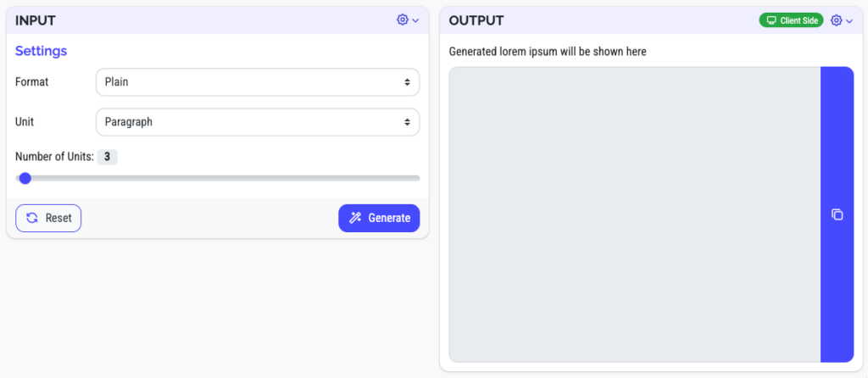
Task: Open the Unit dropdown showing Paragraph
Action: click(x=258, y=122)
